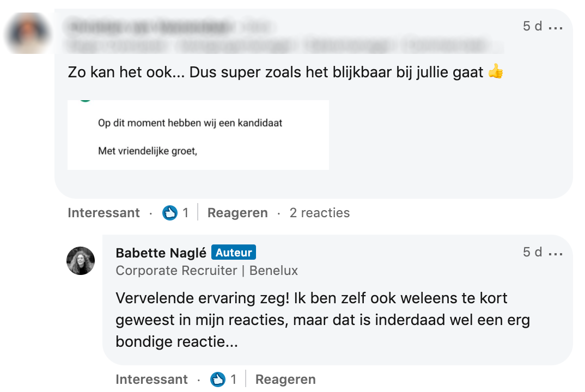Collapse the '2 reacties' reply thread

pos(319,213)
